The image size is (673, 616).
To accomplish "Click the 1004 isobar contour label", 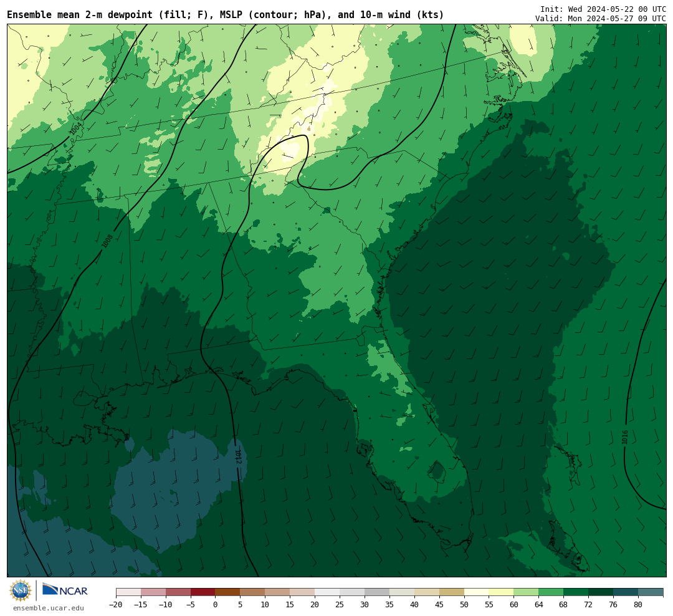I will pyautogui.click(x=76, y=128).
